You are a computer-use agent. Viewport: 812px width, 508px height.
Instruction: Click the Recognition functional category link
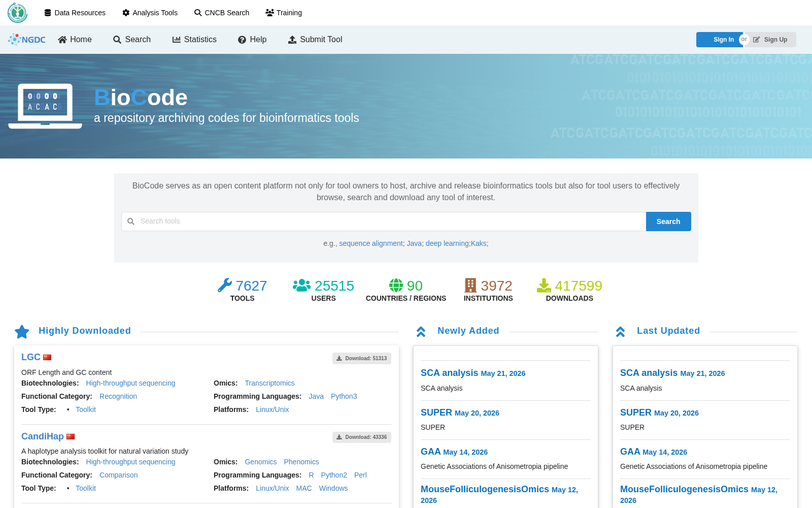(x=118, y=397)
